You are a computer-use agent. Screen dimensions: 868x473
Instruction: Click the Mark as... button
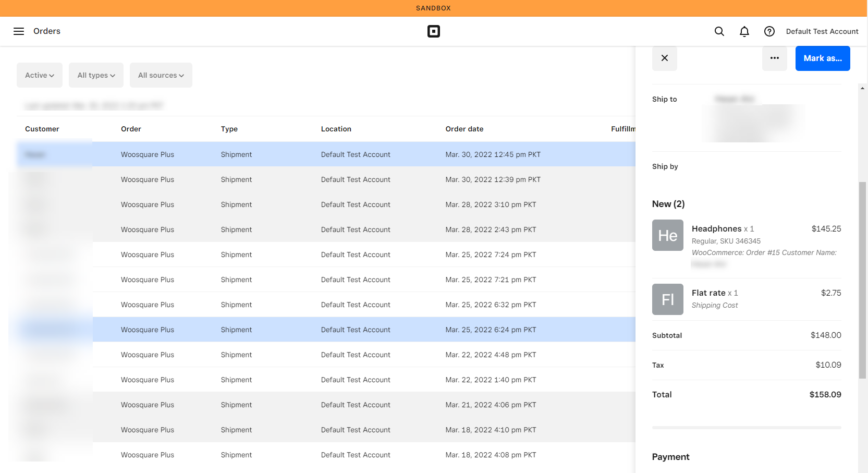pyautogui.click(x=823, y=58)
